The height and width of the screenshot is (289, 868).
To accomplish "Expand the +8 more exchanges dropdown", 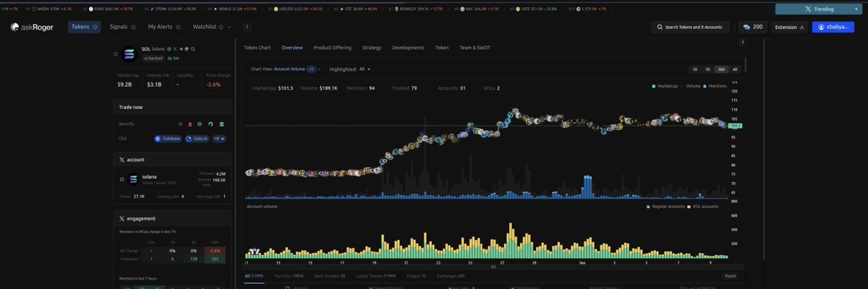I will pyautogui.click(x=219, y=138).
